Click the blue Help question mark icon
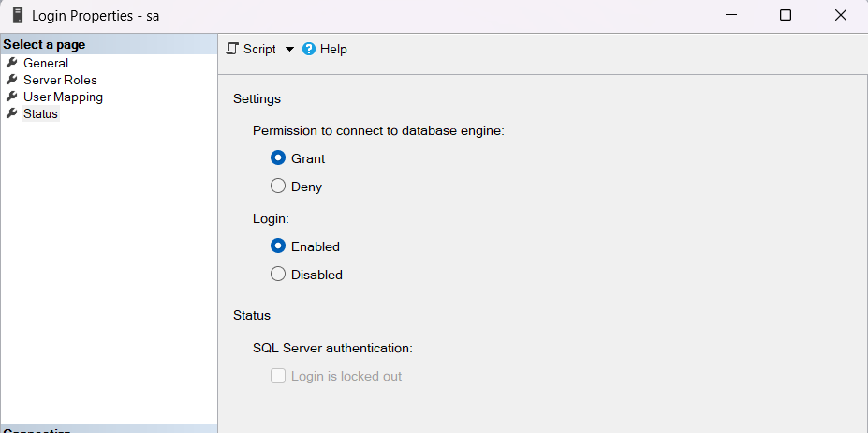868x433 pixels. (309, 49)
